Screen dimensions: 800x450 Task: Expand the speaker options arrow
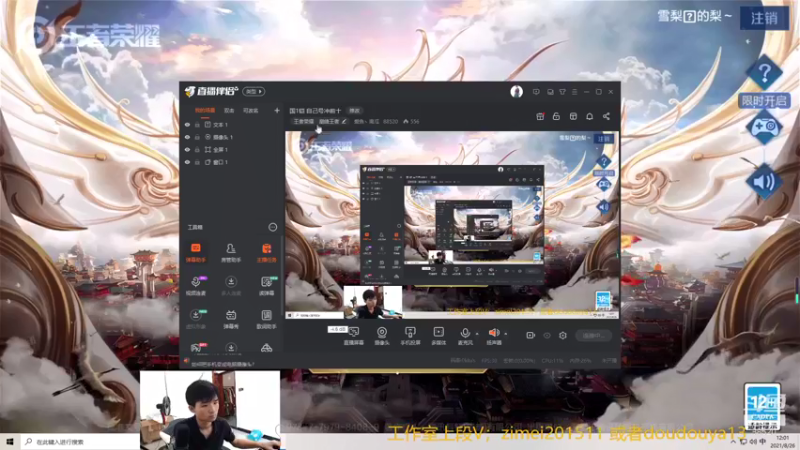[x=506, y=334]
